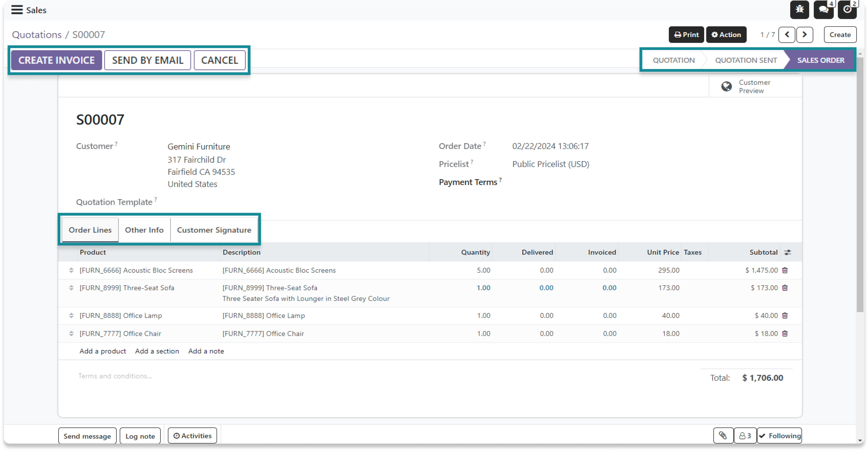This screenshot has width=868, height=451.
Task: Grab handle for Office Lamp row
Action: point(71,316)
